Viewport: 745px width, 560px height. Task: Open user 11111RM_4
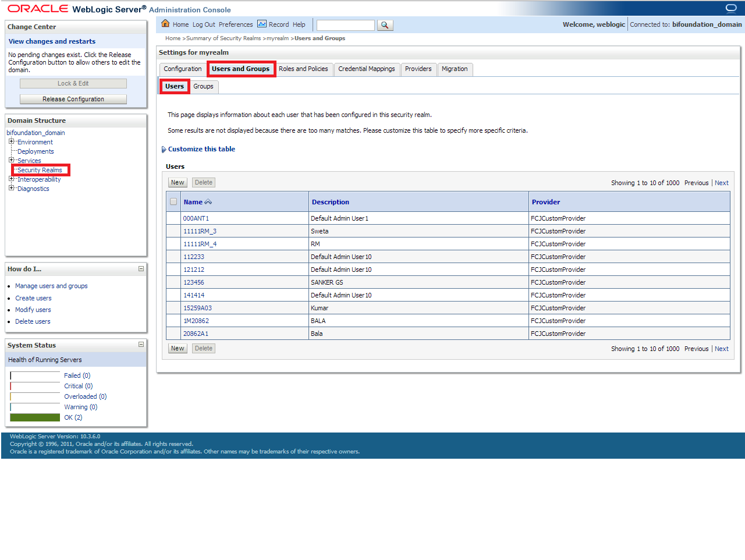(200, 244)
